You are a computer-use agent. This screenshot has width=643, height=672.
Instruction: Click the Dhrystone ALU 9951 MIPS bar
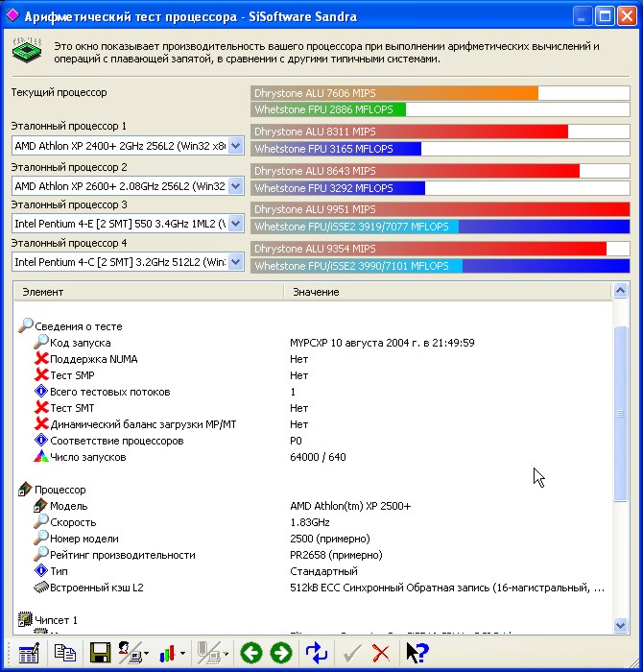pos(440,209)
